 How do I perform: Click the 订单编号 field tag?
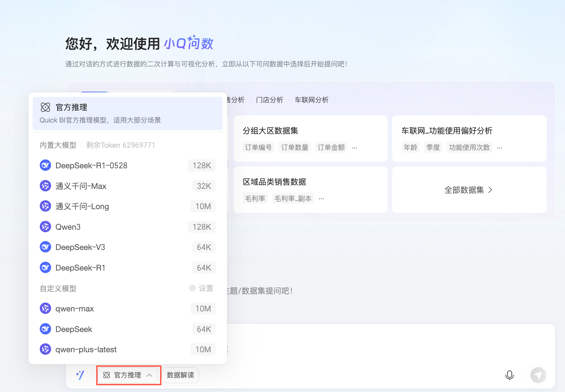pos(258,147)
